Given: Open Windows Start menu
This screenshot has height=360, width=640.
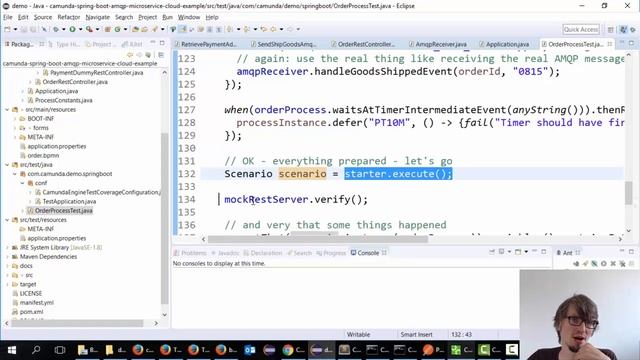Looking at the screenshot, I should (12, 350).
